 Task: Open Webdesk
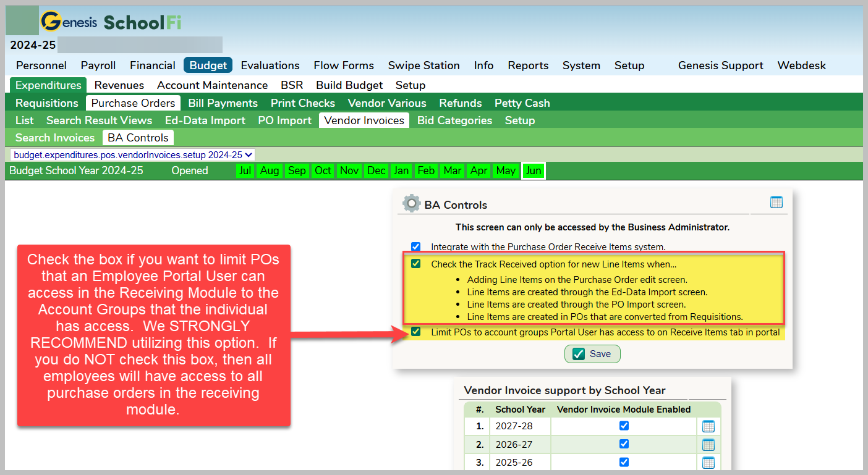tap(802, 65)
